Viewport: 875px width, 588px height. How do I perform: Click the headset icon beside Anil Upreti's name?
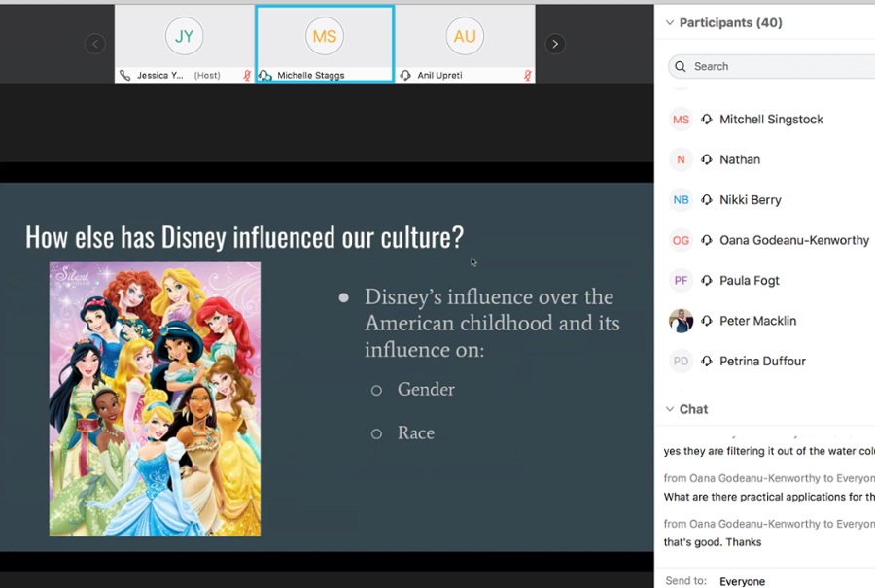[x=405, y=75]
